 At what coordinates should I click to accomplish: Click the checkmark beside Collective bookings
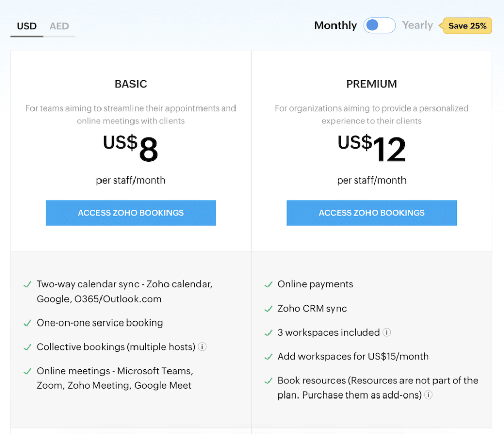tap(27, 347)
